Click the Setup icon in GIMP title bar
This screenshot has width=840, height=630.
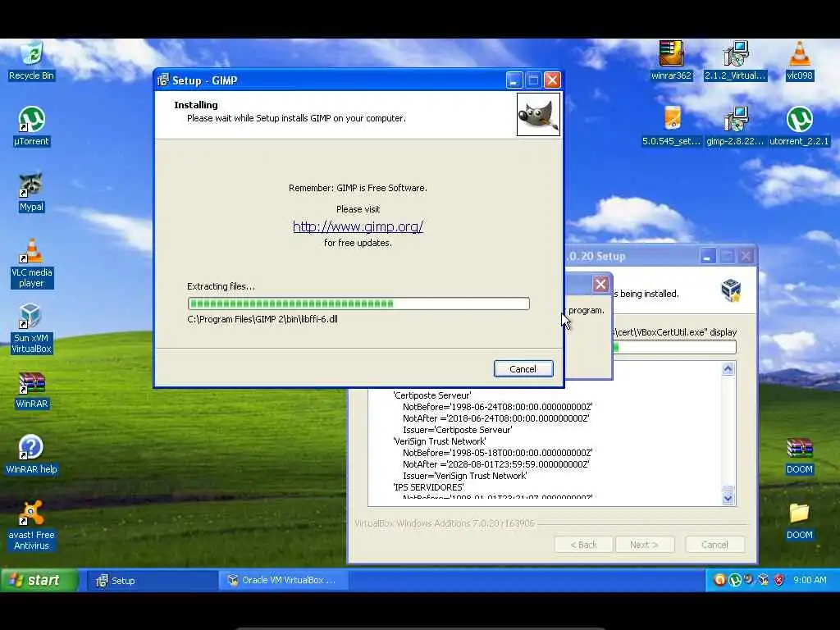click(x=163, y=80)
